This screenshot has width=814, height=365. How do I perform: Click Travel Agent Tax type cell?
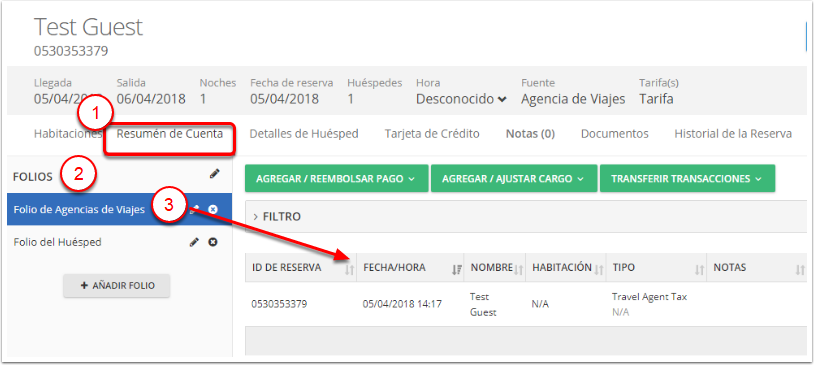[x=649, y=297]
